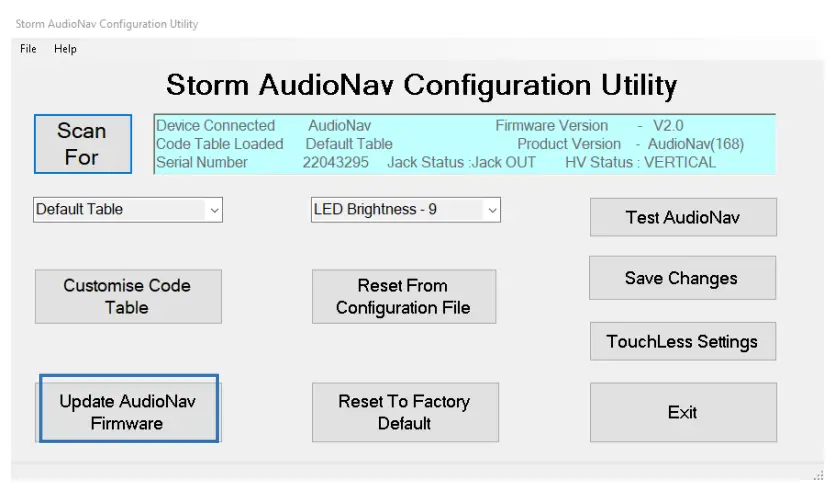
Task: Click Customise Code Table
Action: point(128,296)
